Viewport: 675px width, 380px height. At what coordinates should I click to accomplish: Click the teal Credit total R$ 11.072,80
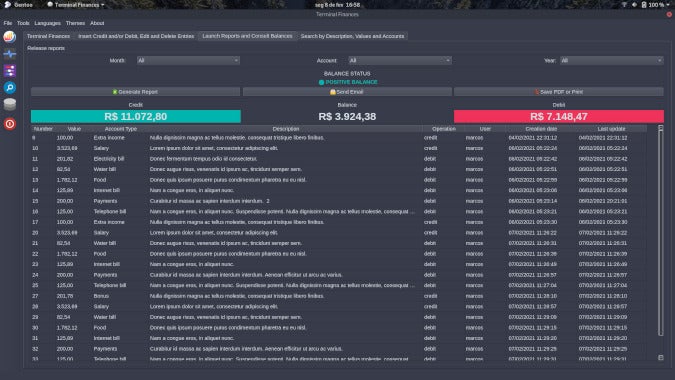(x=136, y=117)
